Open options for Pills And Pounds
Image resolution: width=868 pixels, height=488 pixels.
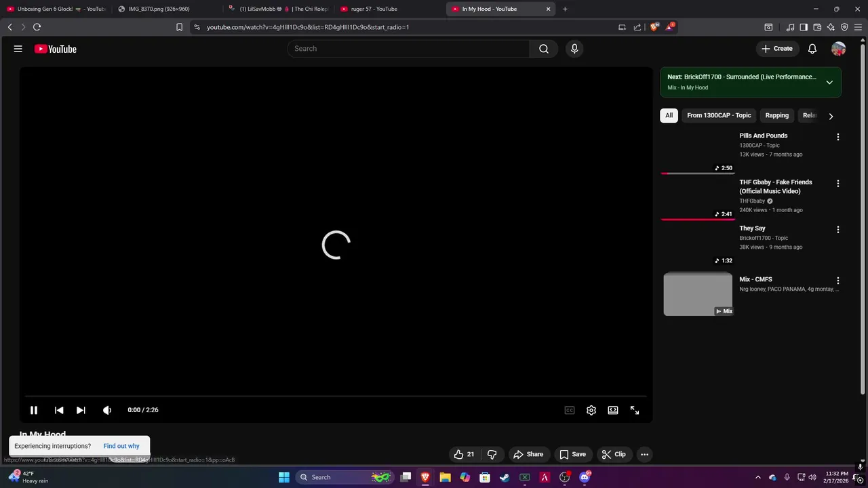[838, 137]
